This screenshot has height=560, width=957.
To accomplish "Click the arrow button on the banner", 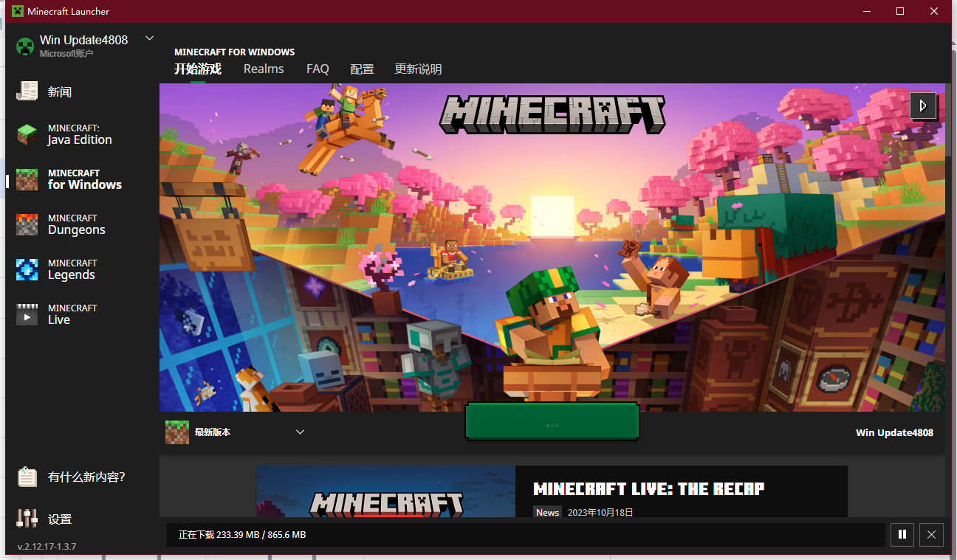I will tap(923, 106).
